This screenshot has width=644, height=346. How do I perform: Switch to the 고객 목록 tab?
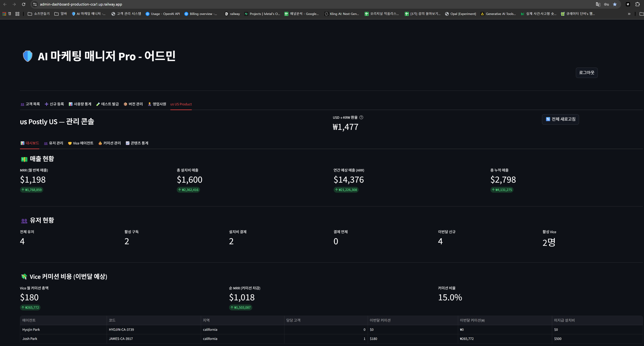30,104
